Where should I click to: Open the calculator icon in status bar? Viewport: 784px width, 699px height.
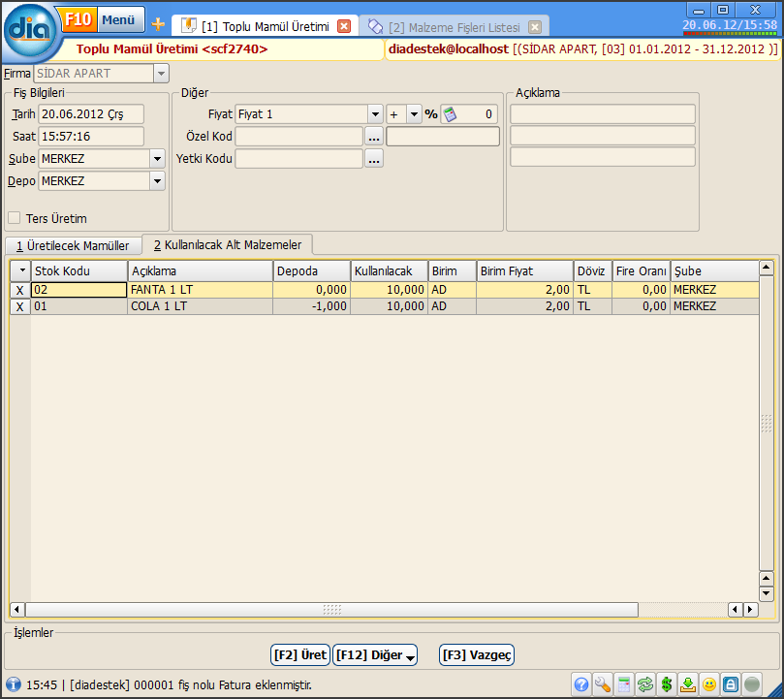[624, 684]
